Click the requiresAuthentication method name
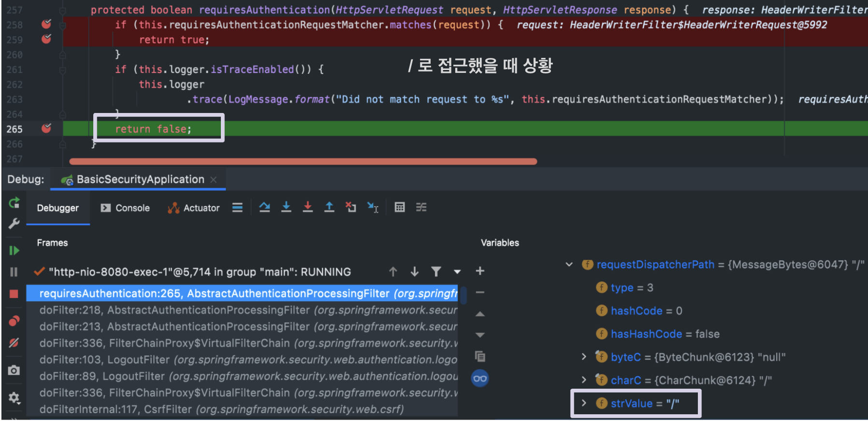 point(264,10)
